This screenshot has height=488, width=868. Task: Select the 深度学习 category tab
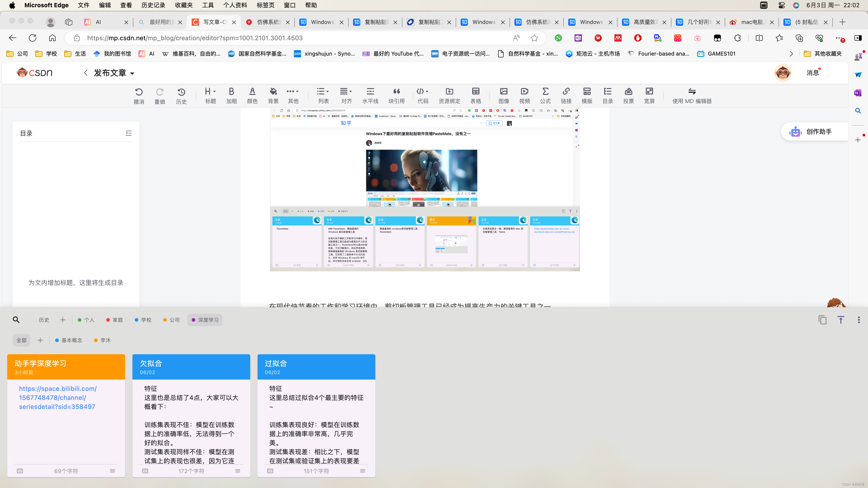tap(205, 320)
